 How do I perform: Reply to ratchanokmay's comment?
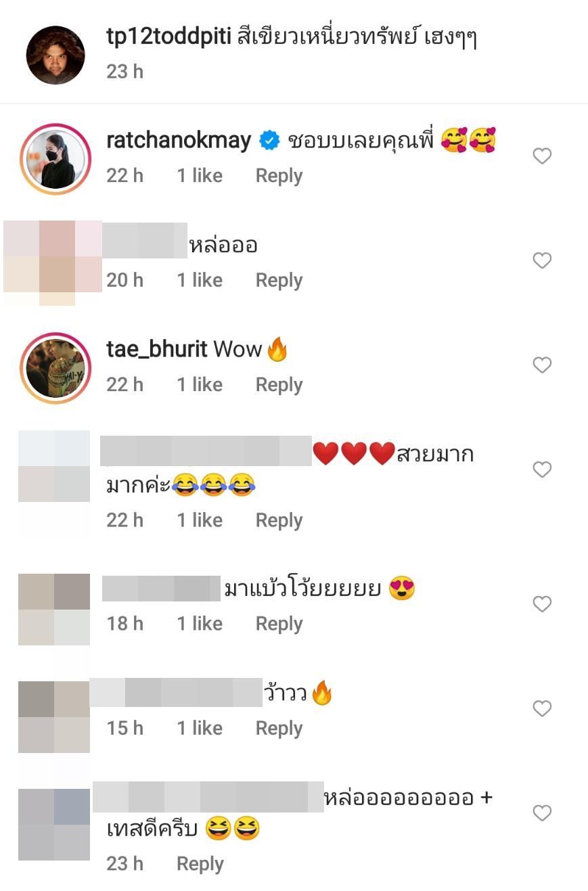pos(279,176)
